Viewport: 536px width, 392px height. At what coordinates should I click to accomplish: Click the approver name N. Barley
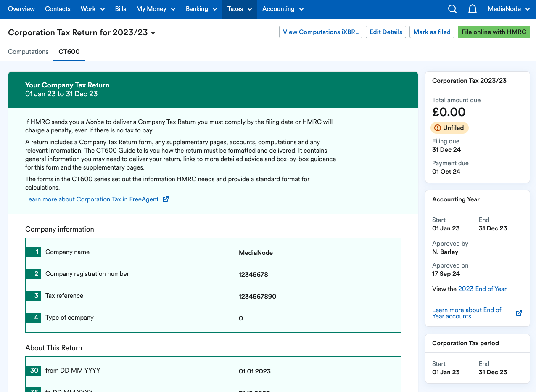click(445, 252)
